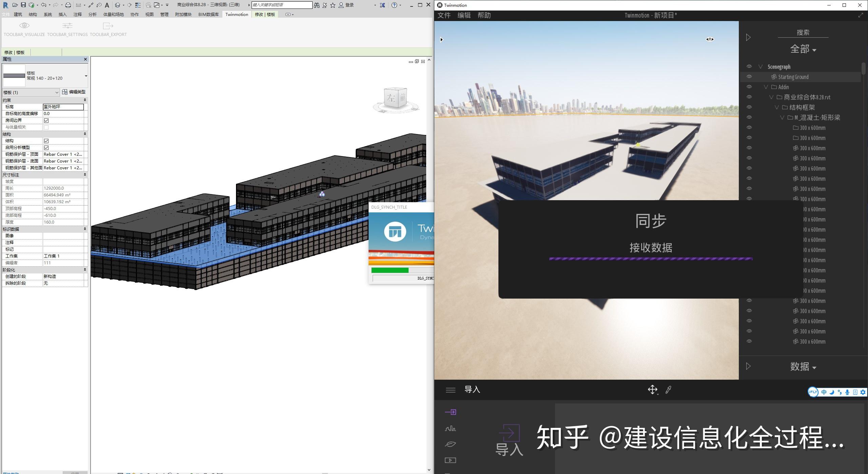The height and width of the screenshot is (474, 868).
Task: Open the Revit Help question mark
Action: (x=394, y=5)
